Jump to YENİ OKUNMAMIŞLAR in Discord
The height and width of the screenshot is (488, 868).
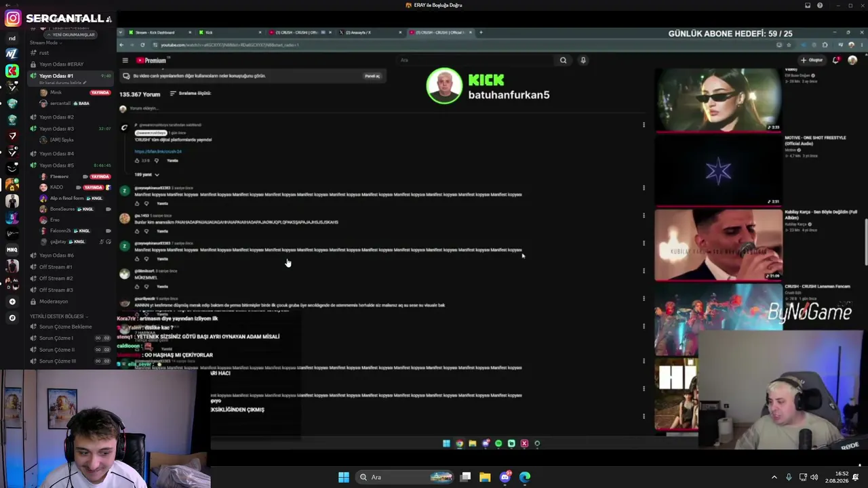click(71, 35)
